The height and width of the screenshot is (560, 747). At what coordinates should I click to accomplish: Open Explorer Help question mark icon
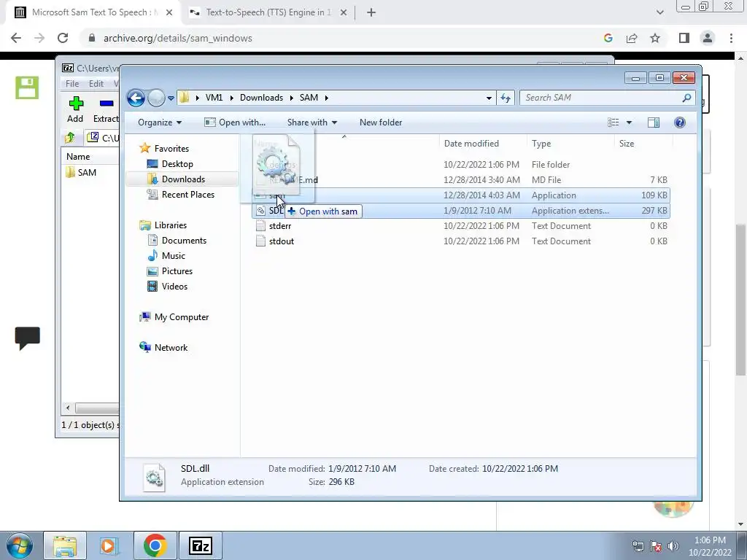coord(680,122)
